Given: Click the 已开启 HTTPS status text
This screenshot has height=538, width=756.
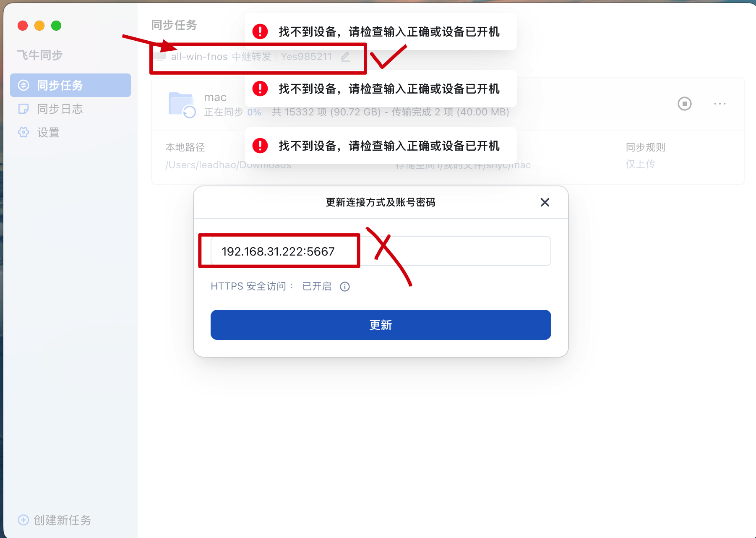Looking at the screenshot, I should point(317,286).
